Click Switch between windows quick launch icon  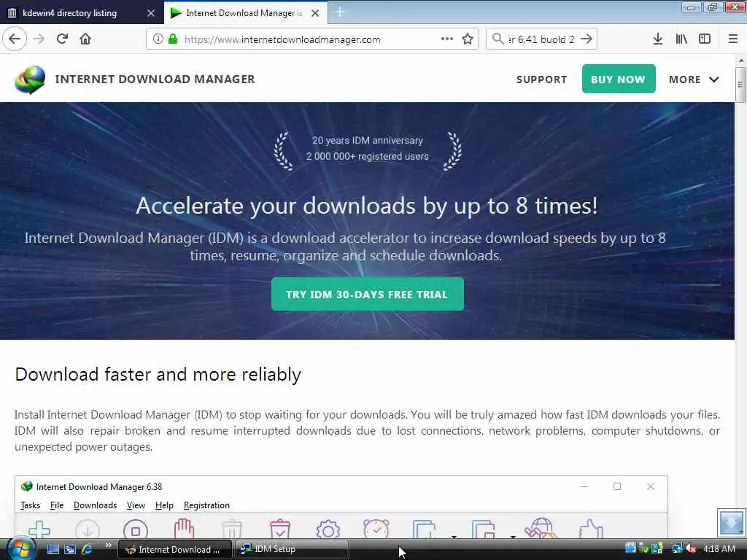click(70, 549)
